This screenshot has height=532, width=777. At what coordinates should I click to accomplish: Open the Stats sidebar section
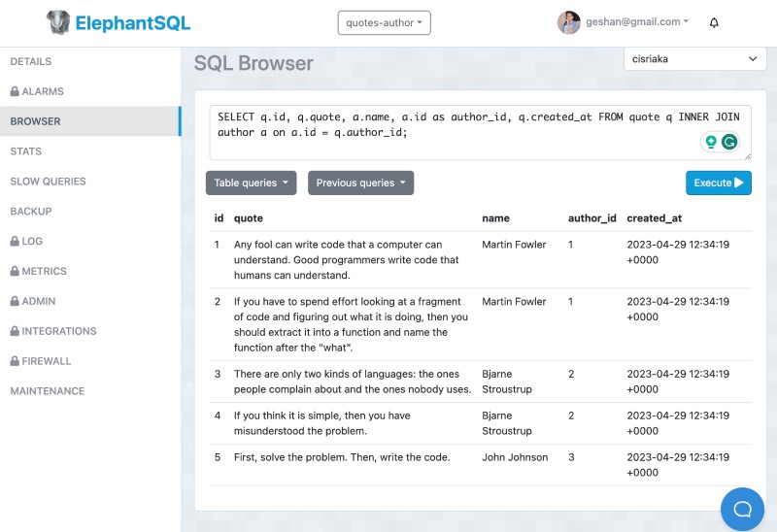coord(26,151)
